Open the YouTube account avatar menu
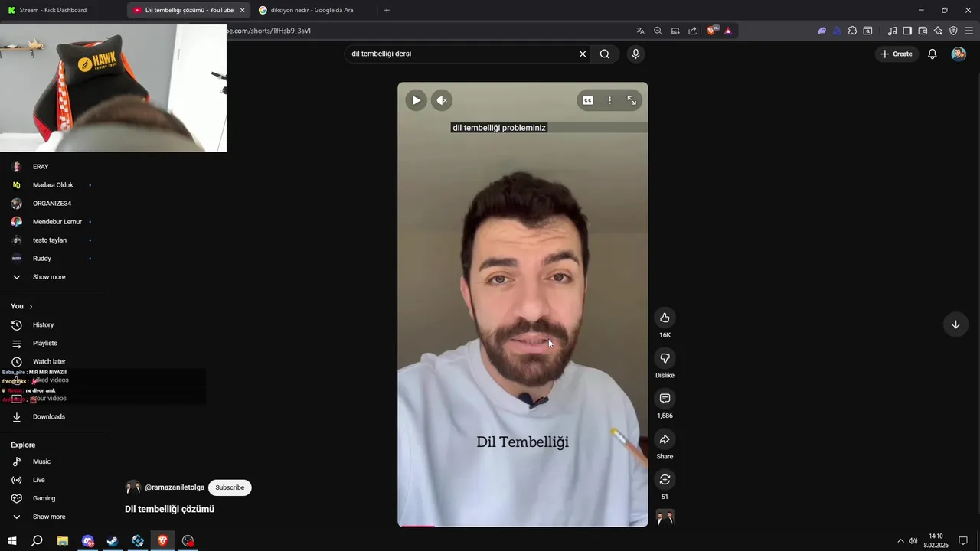The width and height of the screenshot is (980, 551). pyautogui.click(x=959, y=54)
